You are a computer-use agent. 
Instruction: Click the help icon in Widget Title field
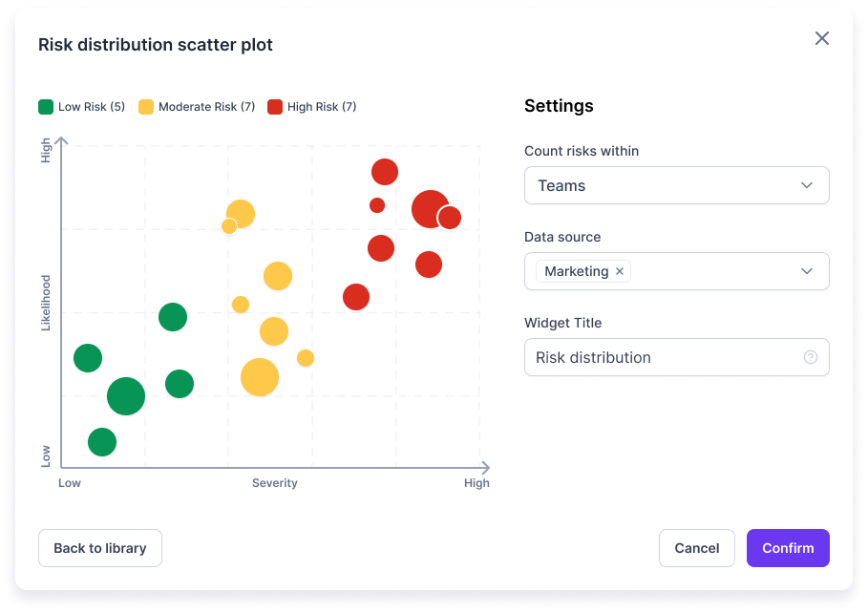[810, 357]
